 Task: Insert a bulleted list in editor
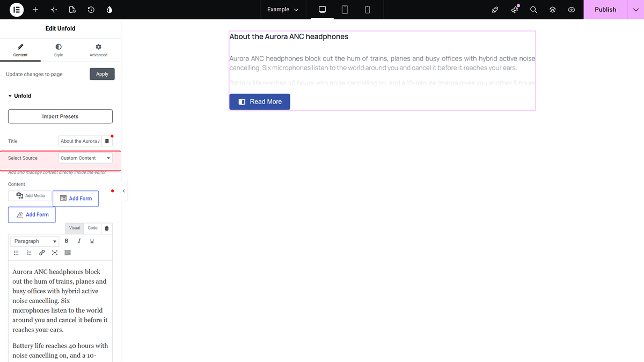point(16,253)
